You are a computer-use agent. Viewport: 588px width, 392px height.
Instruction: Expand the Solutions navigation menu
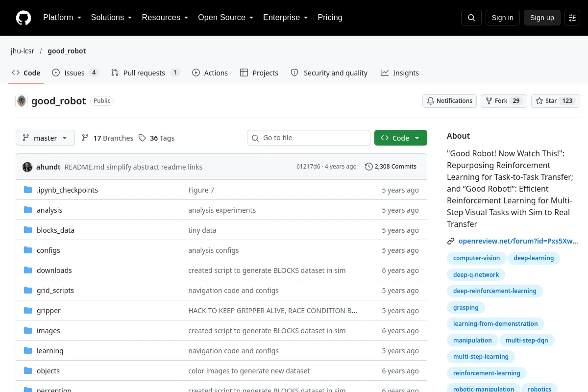pyautogui.click(x=111, y=18)
